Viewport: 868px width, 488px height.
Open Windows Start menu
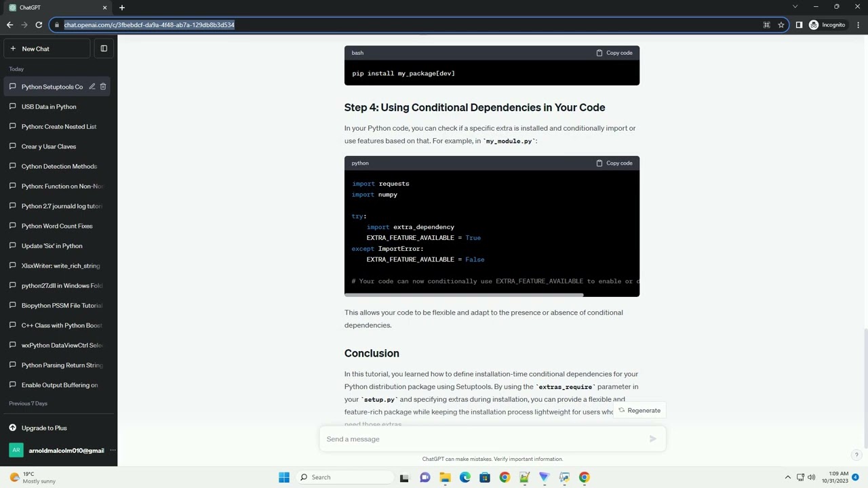[x=284, y=477]
